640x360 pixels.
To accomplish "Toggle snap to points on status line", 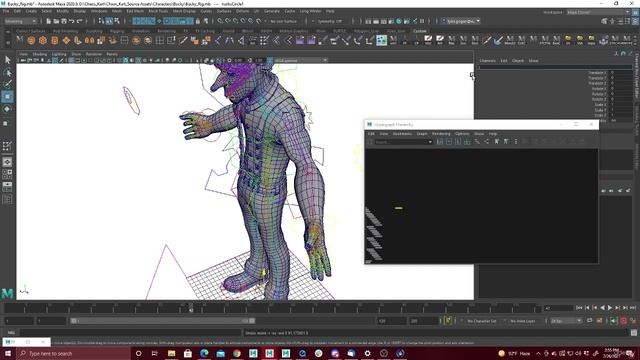I will (x=236, y=21).
